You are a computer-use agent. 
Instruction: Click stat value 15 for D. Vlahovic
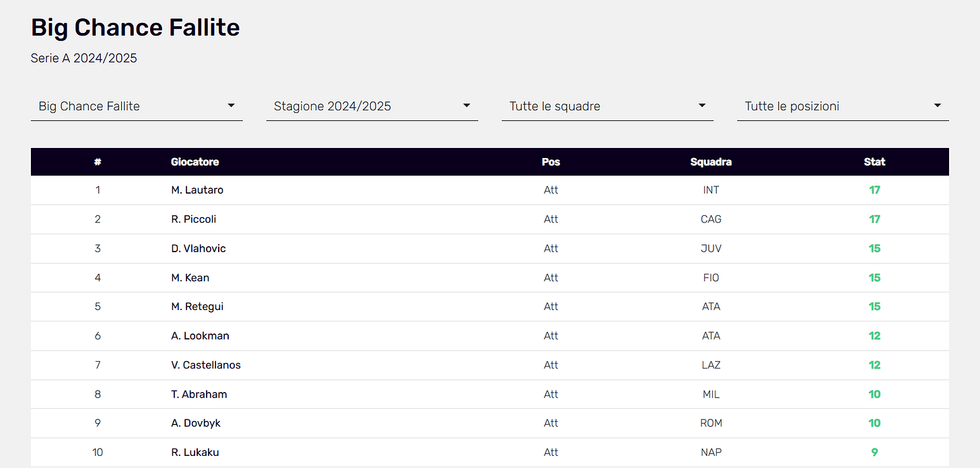[874, 249]
